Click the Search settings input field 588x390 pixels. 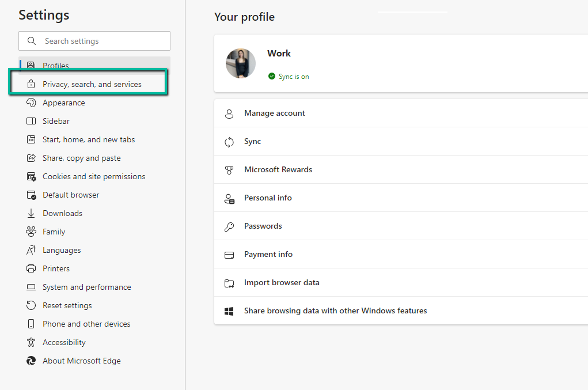[94, 41]
